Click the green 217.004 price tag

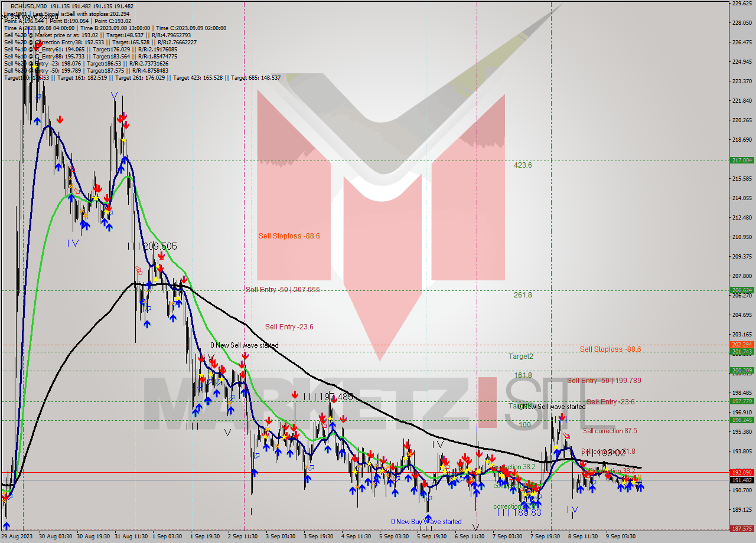point(742,161)
